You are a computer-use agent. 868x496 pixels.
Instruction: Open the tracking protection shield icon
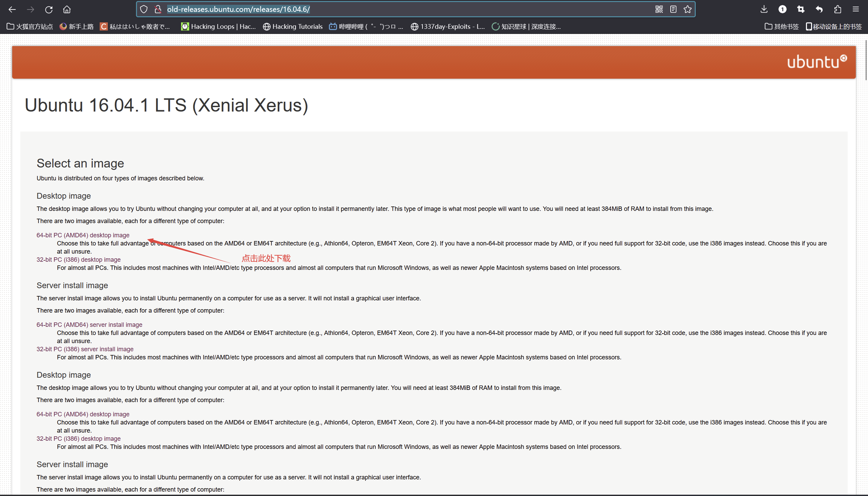[144, 9]
